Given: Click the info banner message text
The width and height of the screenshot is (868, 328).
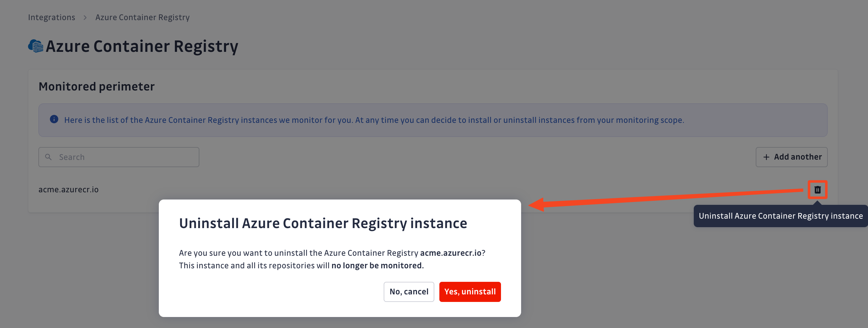Looking at the screenshot, I should pos(374,120).
